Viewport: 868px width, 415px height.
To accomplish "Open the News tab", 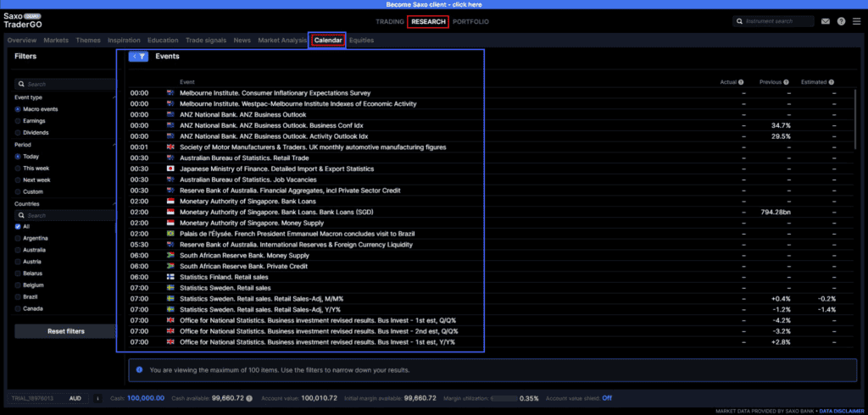I will click(242, 41).
